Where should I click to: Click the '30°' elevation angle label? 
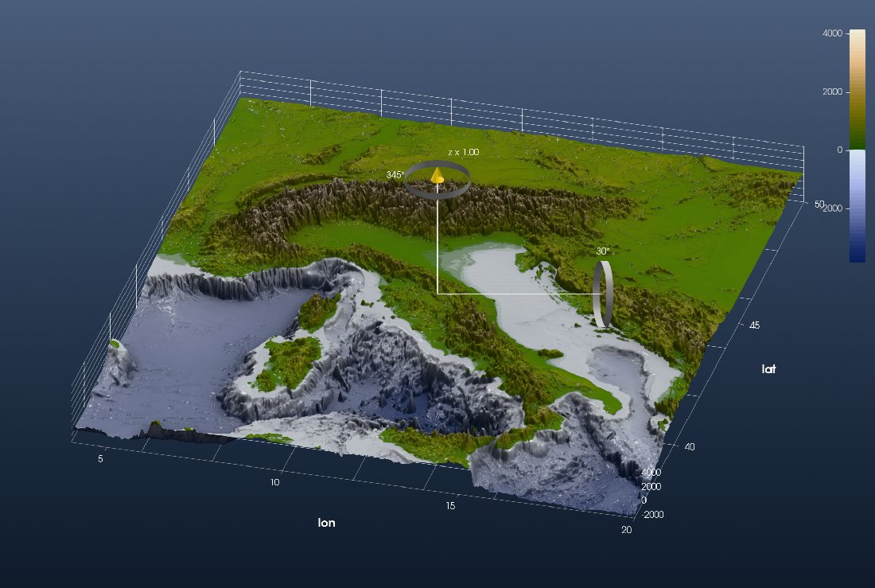[603, 251]
